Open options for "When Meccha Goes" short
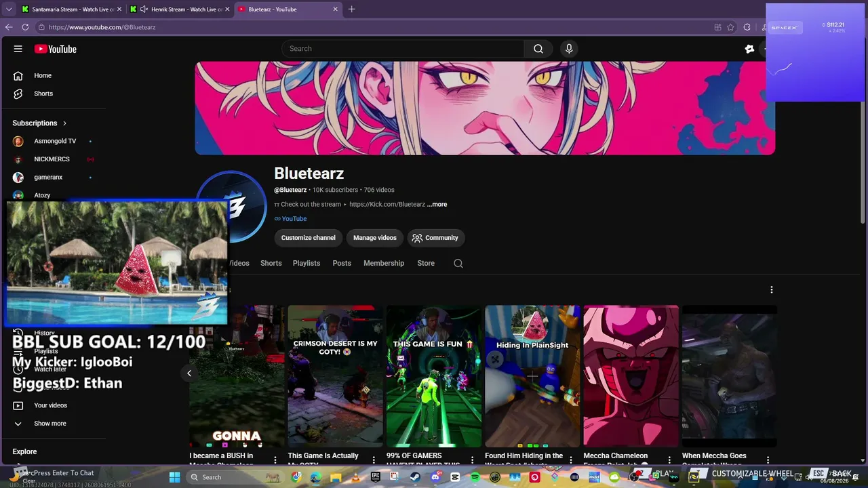Viewport: 868px width, 488px height. (768, 460)
